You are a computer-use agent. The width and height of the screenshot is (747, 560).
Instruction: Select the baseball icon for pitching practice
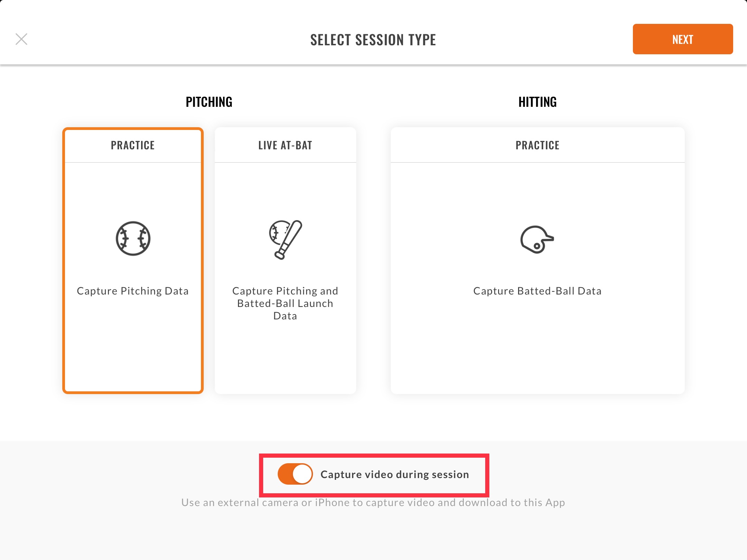point(133,239)
